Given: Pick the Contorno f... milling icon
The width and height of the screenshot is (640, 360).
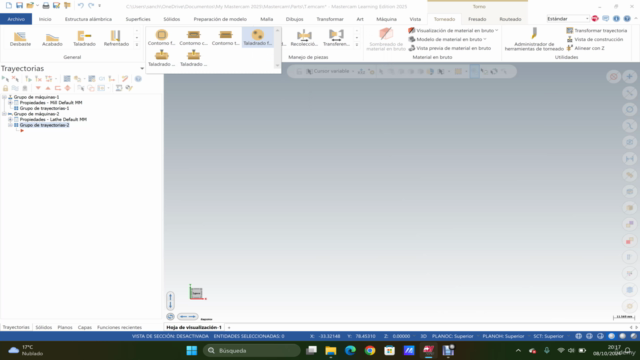Looking at the screenshot, I should [x=162, y=37].
